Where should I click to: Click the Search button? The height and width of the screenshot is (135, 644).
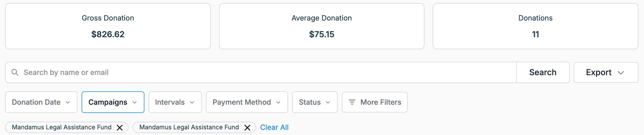coord(543,72)
